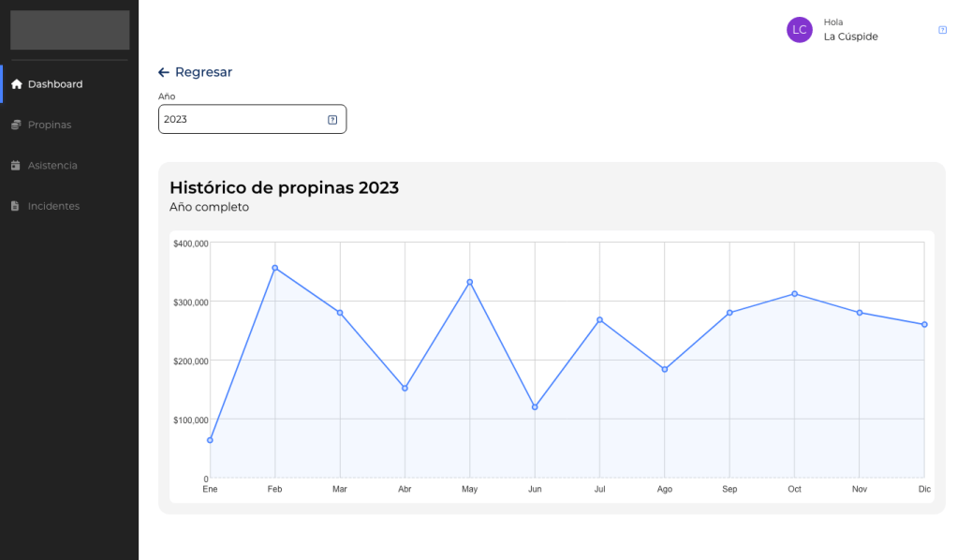Go to the Propinas menu item

click(x=49, y=125)
